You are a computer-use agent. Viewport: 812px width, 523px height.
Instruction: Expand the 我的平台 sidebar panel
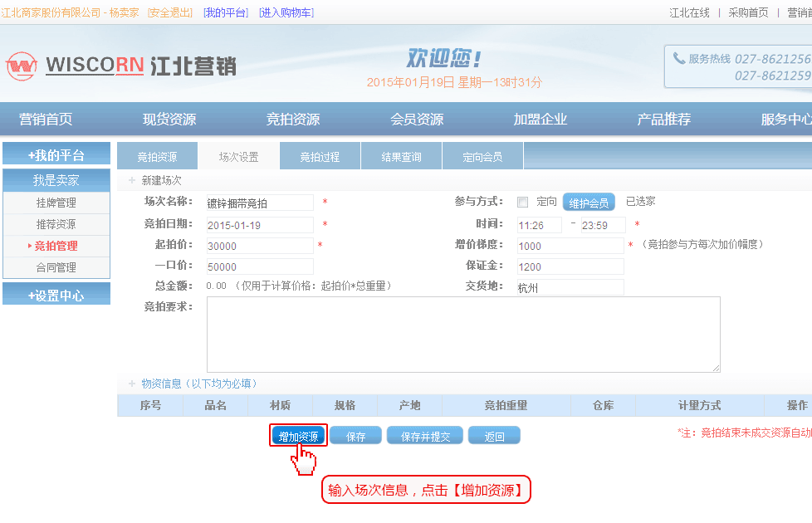point(56,154)
